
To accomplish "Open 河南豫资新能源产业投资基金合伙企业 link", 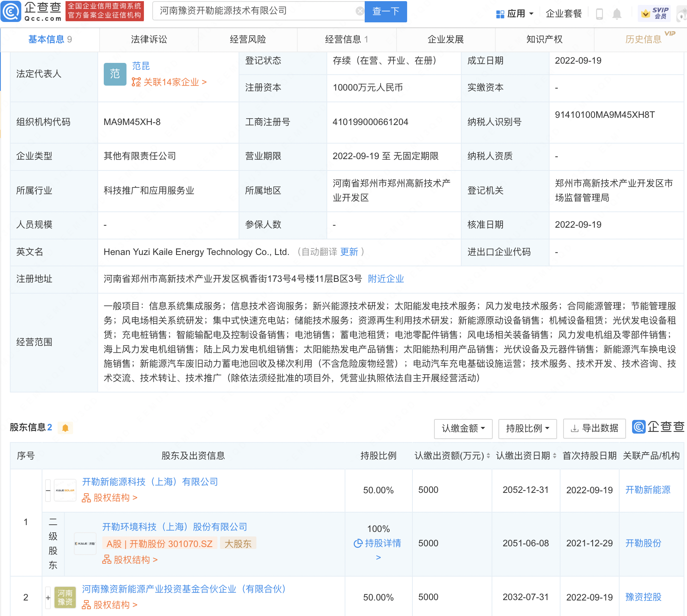I will (184, 589).
